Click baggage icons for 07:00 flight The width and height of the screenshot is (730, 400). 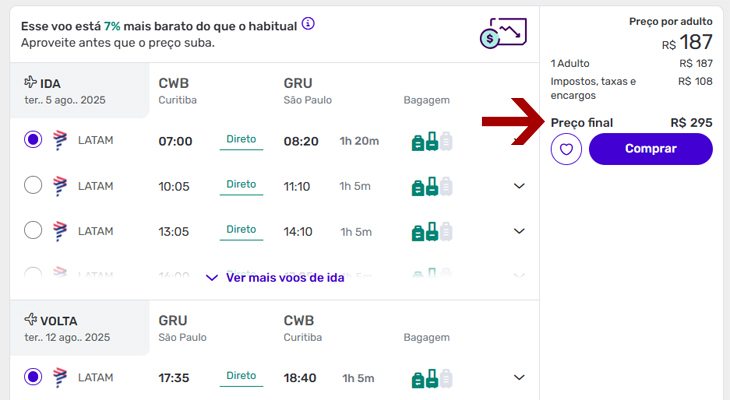tap(432, 141)
